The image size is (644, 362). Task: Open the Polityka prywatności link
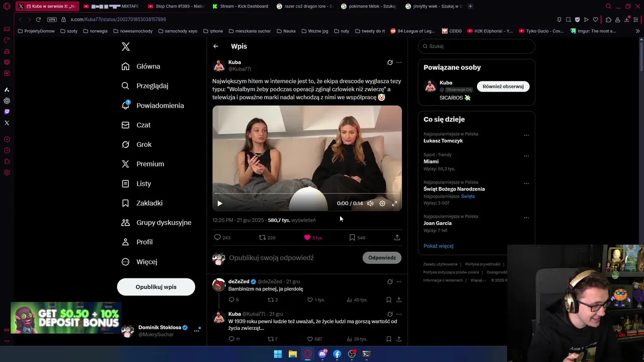tap(482, 264)
